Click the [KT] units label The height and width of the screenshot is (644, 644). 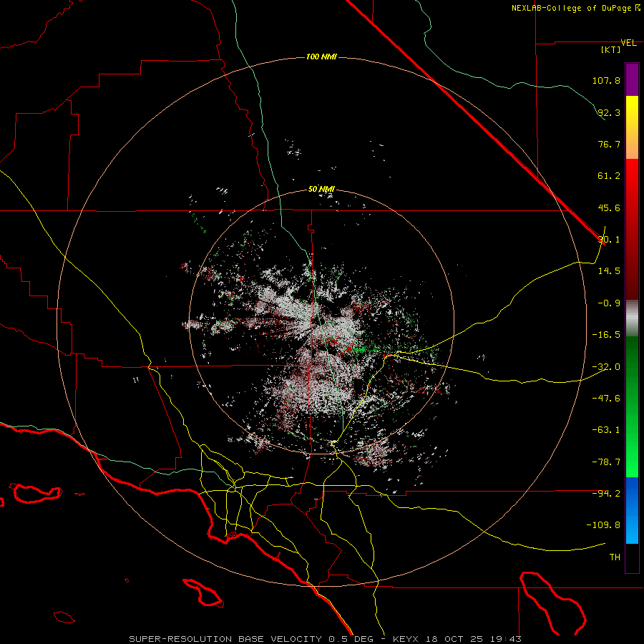coord(611,49)
